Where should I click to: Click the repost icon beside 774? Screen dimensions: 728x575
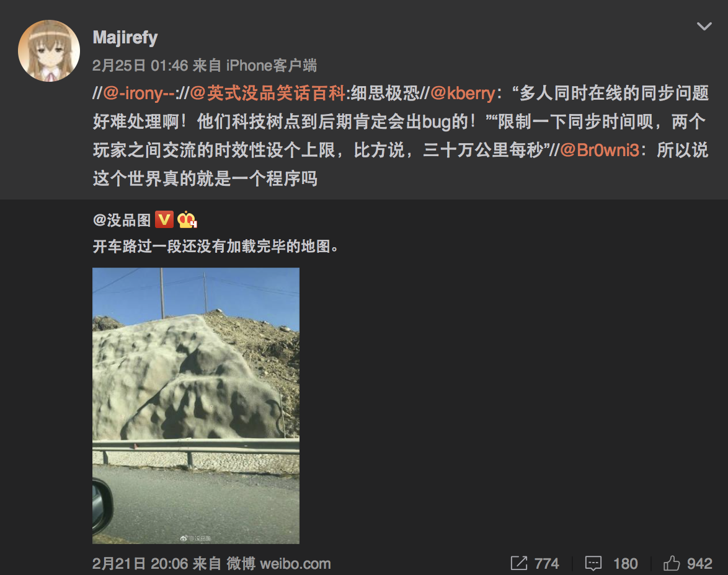[x=518, y=563]
